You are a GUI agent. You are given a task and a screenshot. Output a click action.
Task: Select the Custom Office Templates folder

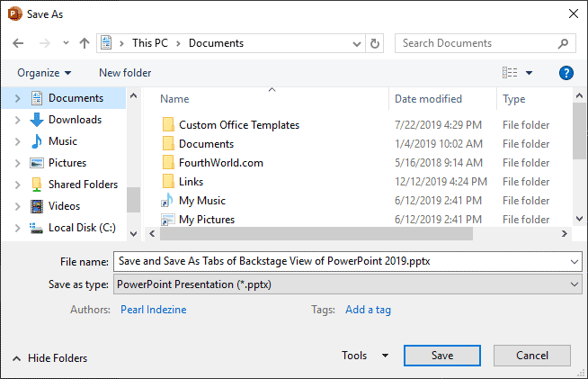pyautogui.click(x=239, y=125)
